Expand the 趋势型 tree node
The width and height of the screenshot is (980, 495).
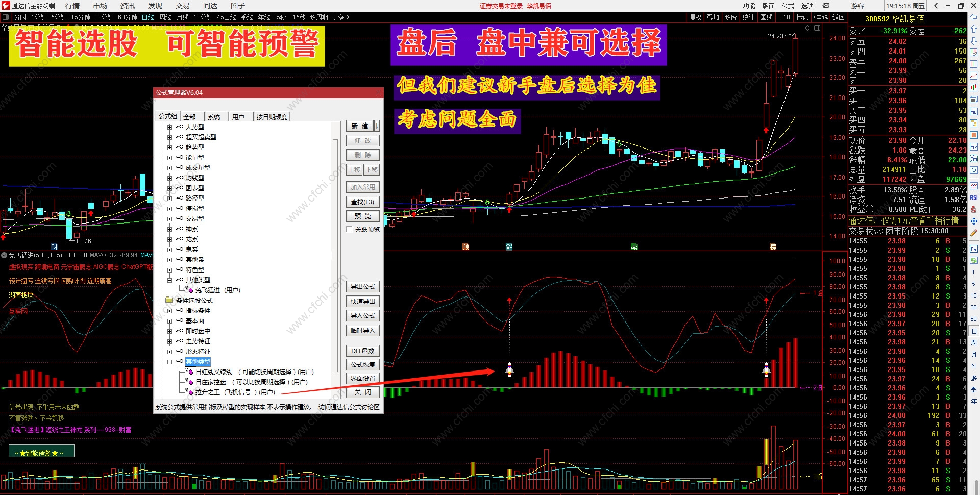(169, 147)
